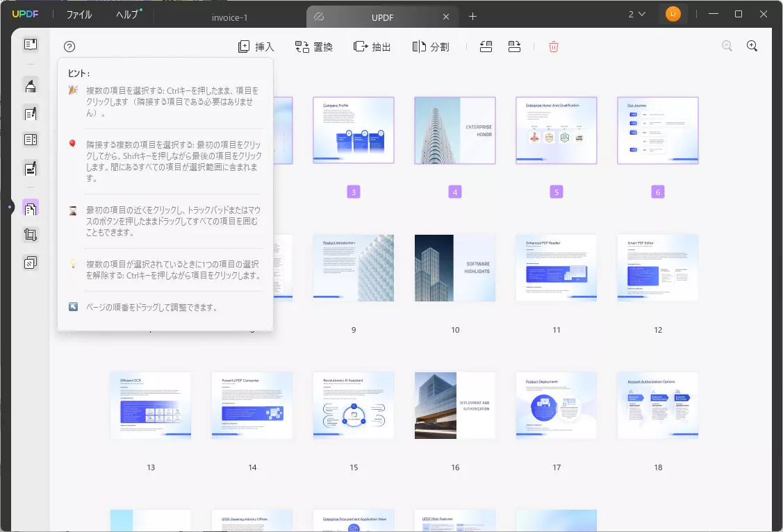783x532 pixels.
Task: Click the highlighted page number 3 label
Action: click(354, 192)
